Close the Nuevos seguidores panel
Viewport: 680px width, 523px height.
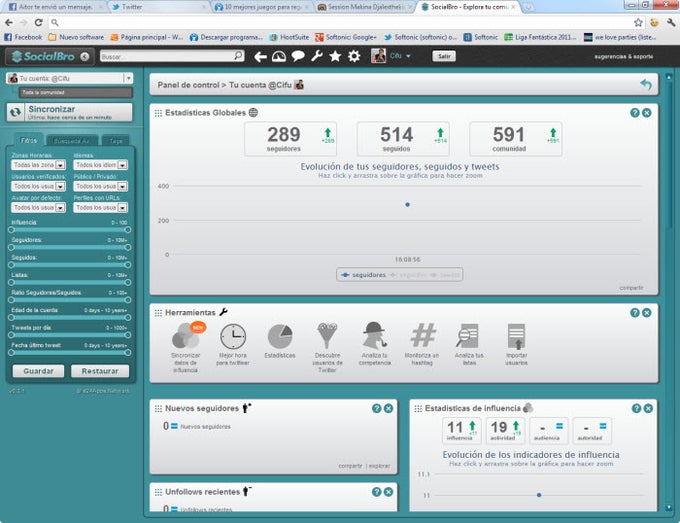point(389,409)
